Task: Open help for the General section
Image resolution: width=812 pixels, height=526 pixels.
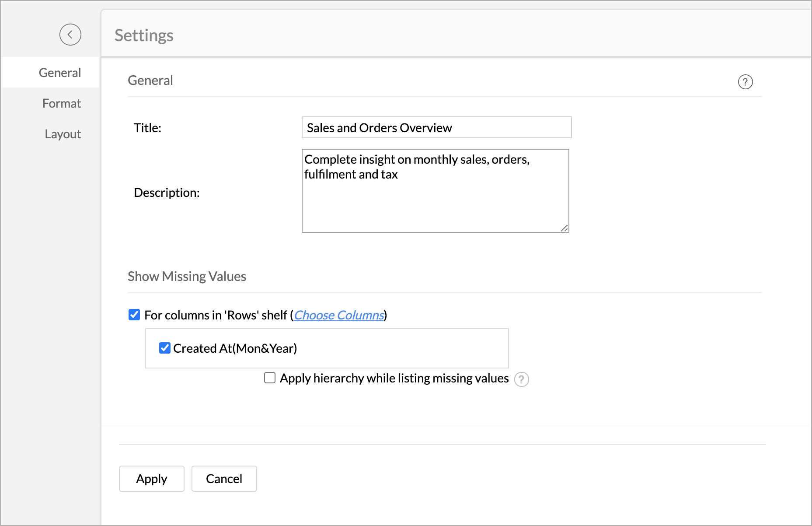Action: (x=745, y=82)
